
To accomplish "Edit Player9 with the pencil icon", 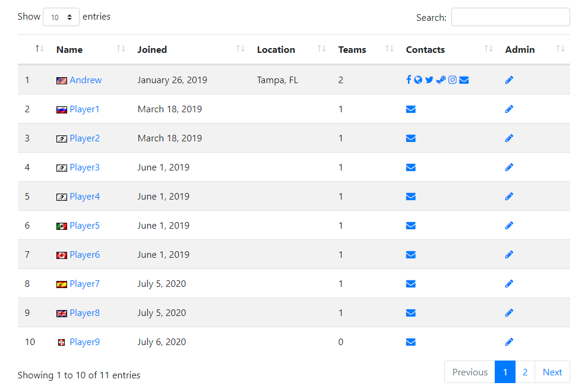I will click(x=509, y=342).
